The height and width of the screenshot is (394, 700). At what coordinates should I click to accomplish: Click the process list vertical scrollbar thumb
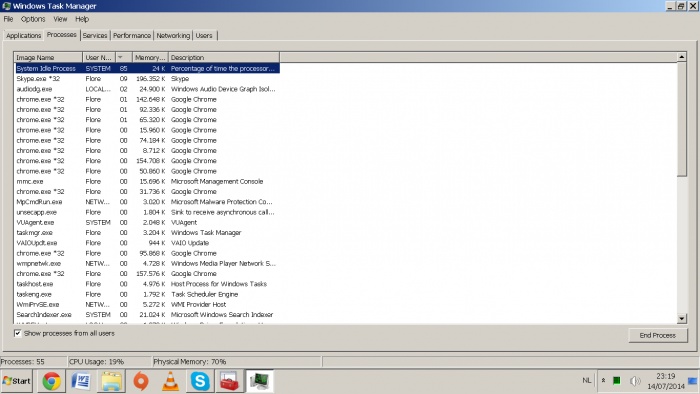(x=682, y=119)
